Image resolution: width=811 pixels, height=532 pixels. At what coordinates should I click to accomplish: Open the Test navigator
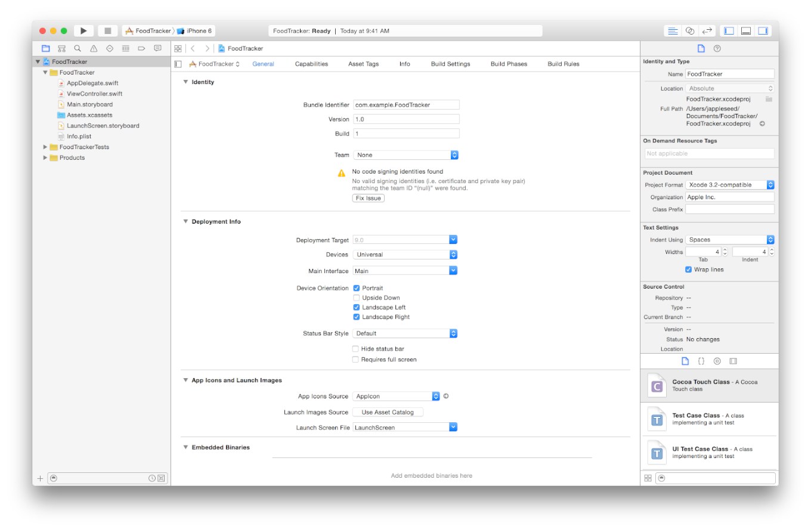[x=110, y=48]
